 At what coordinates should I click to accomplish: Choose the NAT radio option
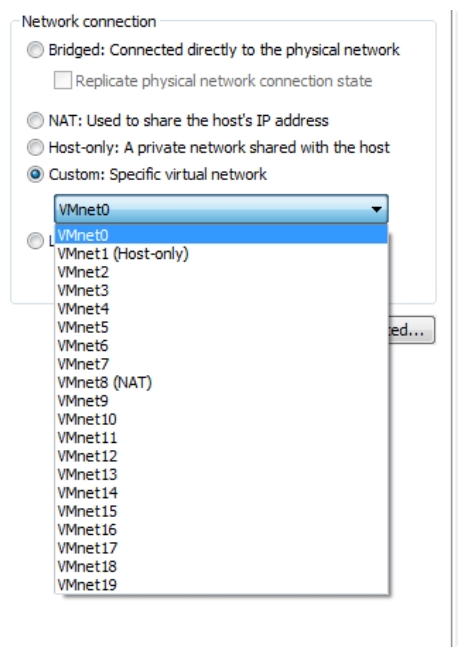point(35,121)
